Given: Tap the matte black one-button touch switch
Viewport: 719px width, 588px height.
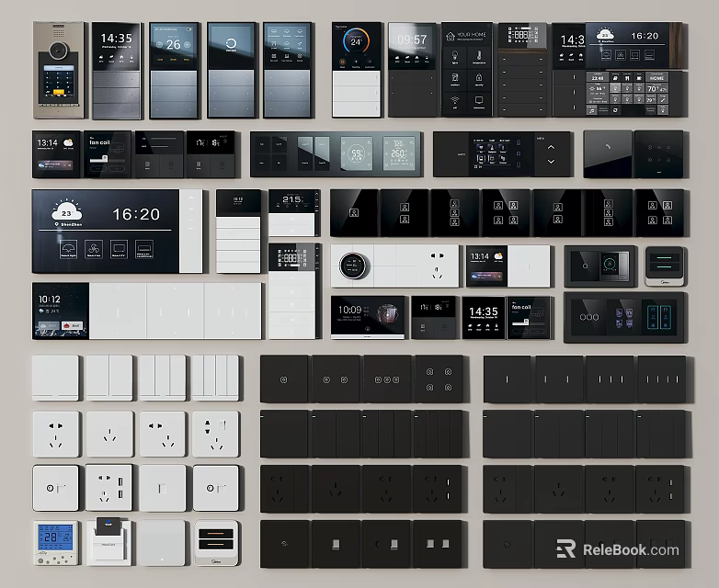Looking at the screenshot, I should (284, 379).
